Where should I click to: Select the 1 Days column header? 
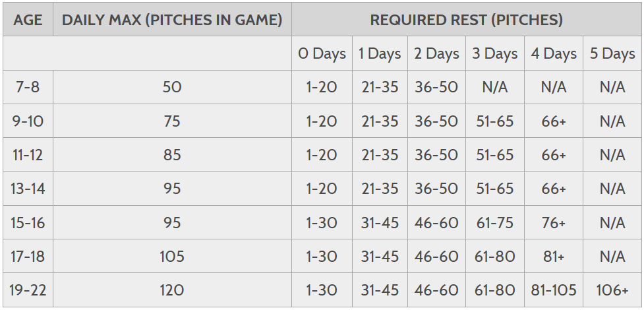[380, 53]
